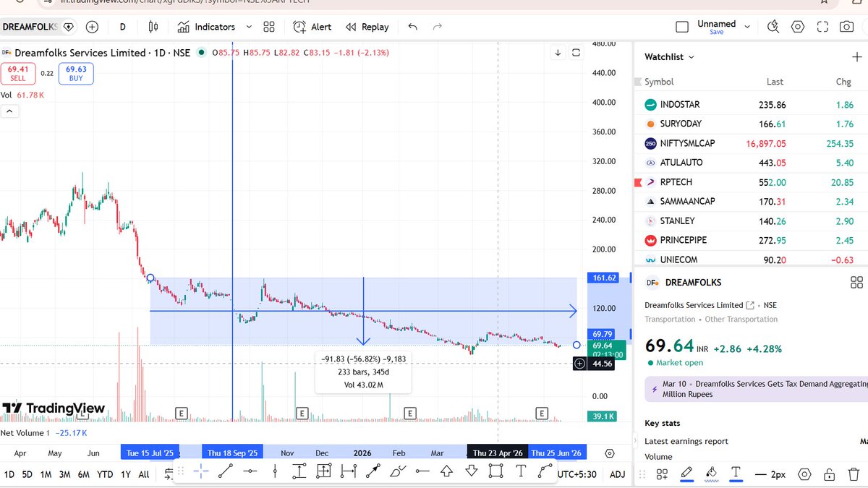Undo the last chart action
The width and height of the screenshot is (868, 488).
point(412,27)
